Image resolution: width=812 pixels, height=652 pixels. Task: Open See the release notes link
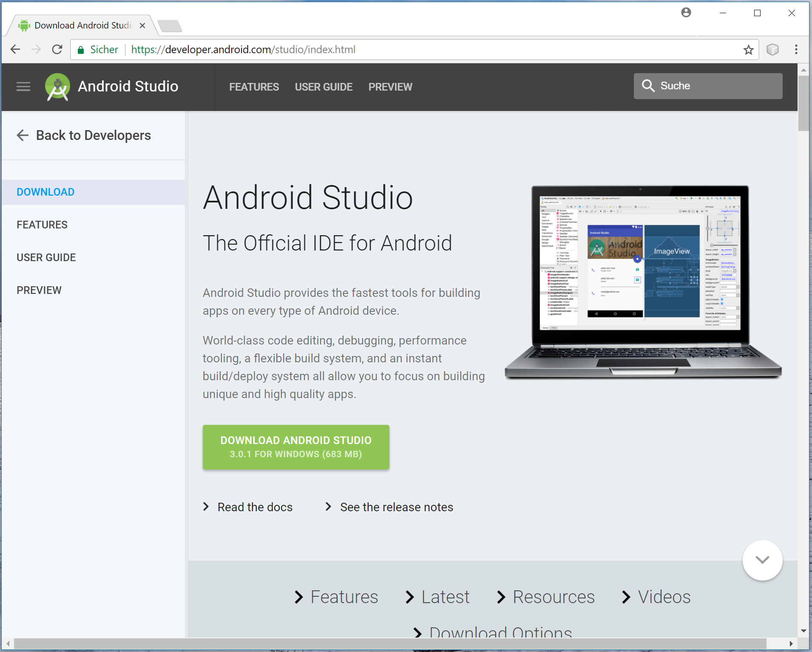pos(396,507)
